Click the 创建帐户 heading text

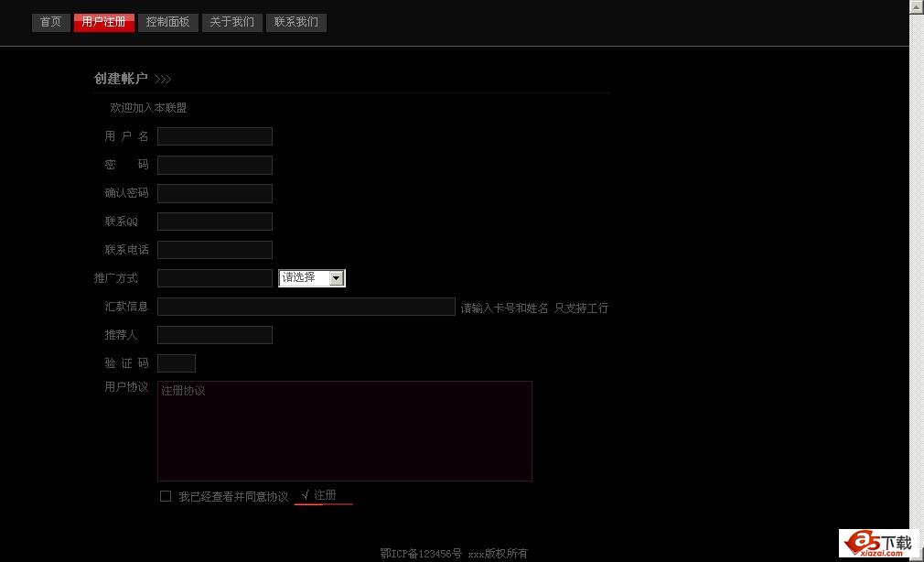pos(121,79)
